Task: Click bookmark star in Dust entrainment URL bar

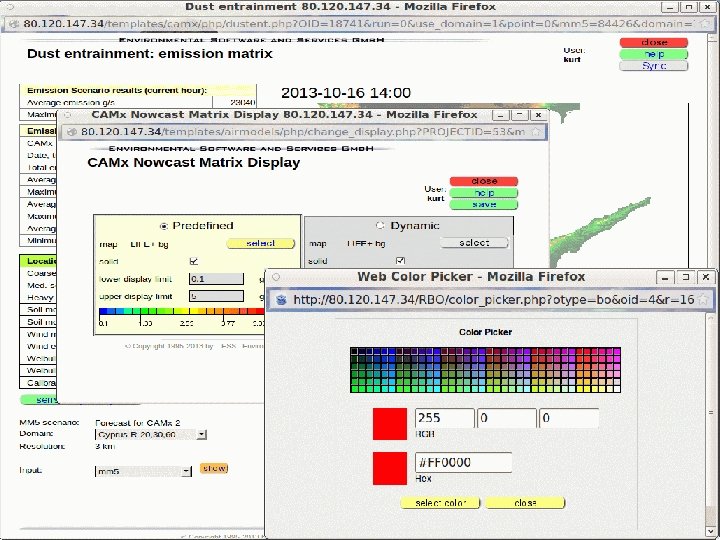Action: point(706,24)
